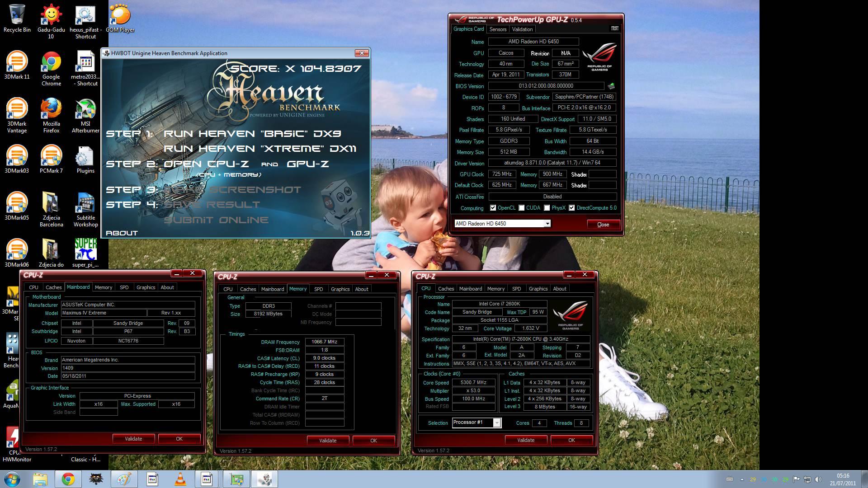The width and height of the screenshot is (868, 488).
Task: Open the MSI Afterburner desktop icon
Action: (85, 115)
